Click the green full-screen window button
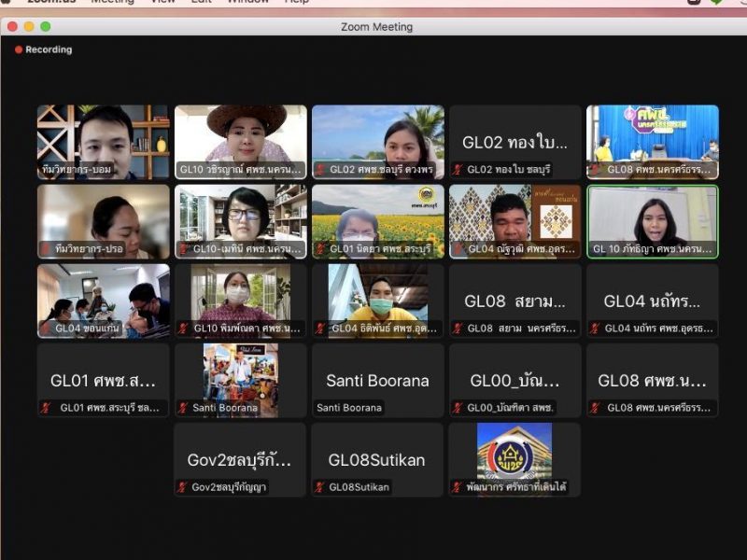747x560 pixels. (45, 27)
